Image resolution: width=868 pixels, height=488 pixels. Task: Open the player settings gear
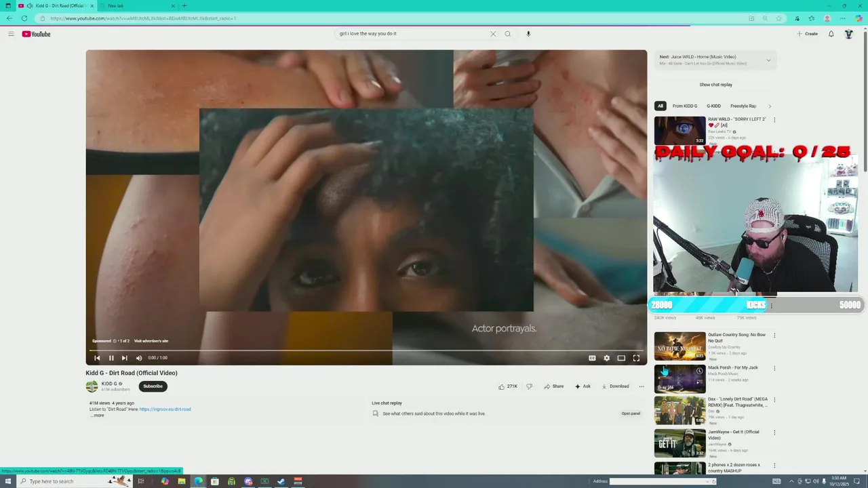tap(607, 358)
